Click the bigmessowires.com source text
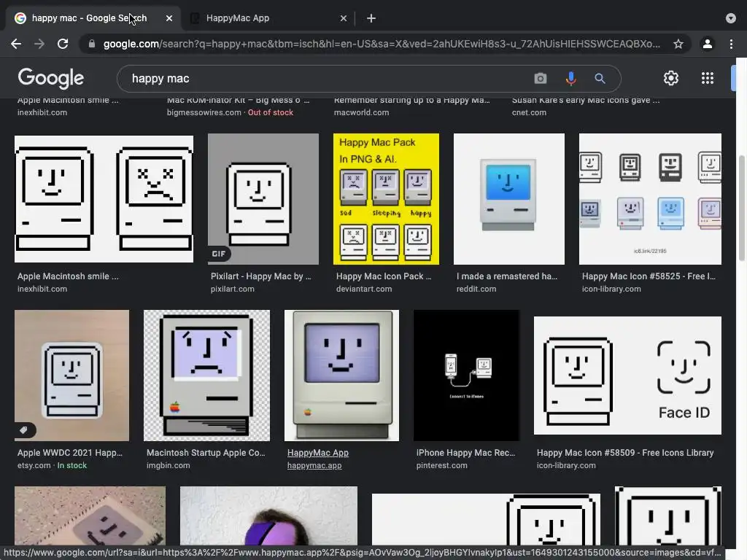 pos(204,113)
